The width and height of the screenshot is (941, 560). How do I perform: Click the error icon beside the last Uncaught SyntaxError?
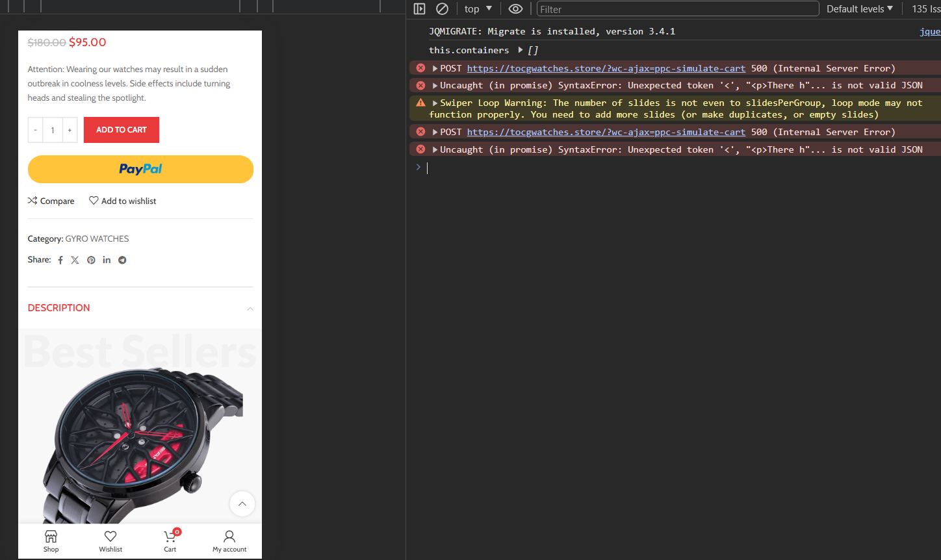pyautogui.click(x=420, y=149)
